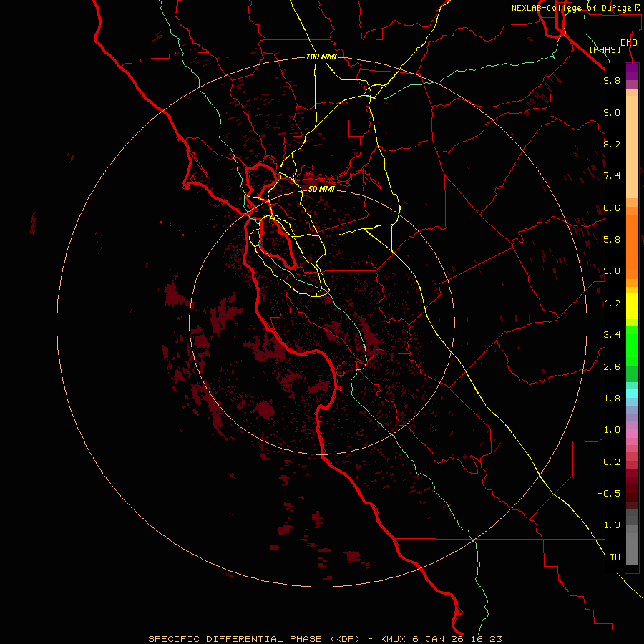Click the 0.2 legend value
Image resolution: width=644 pixels, height=644 pixels.
tap(612, 462)
